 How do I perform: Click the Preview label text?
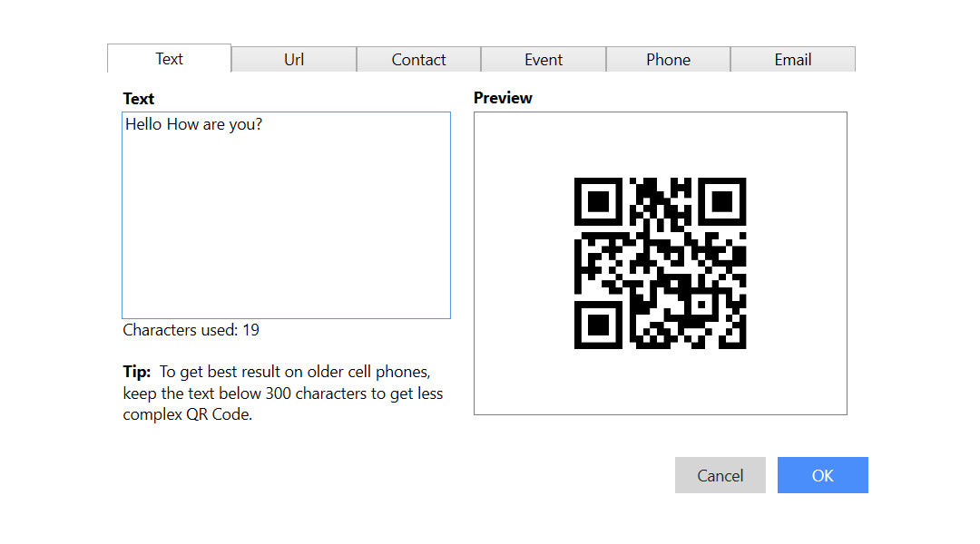pyautogui.click(x=503, y=97)
